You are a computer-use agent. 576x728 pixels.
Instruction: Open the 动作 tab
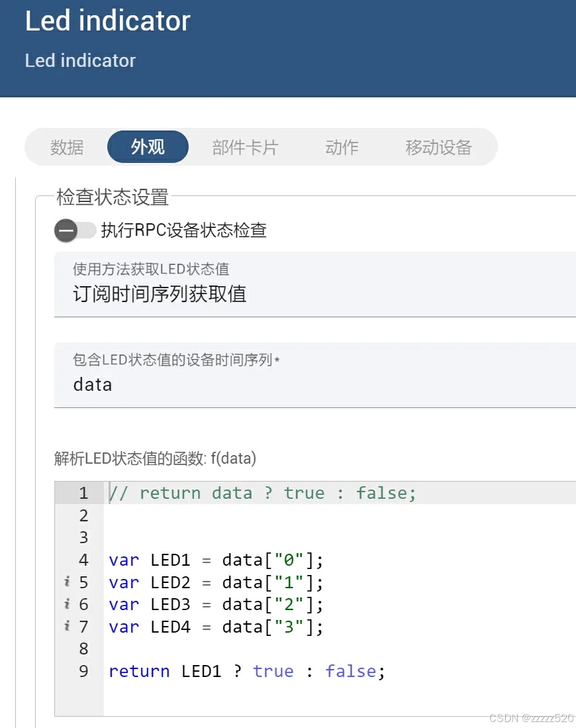click(x=342, y=148)
